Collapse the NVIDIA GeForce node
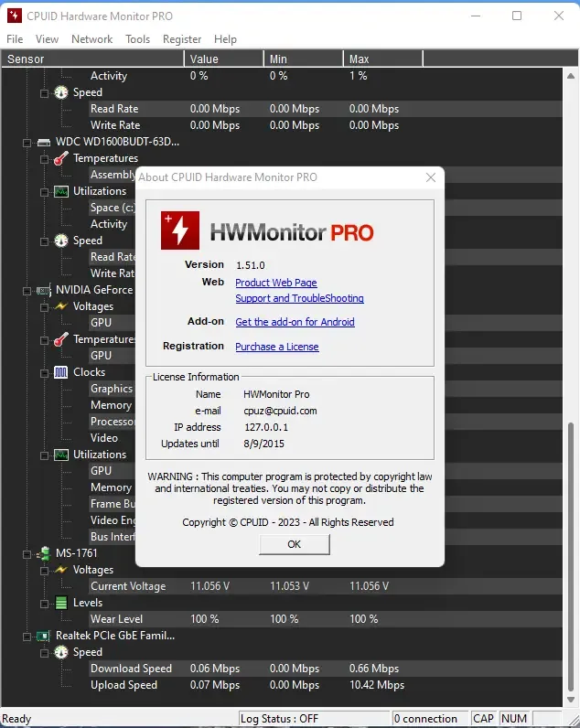This screenshot has width=580, height=728. point(27,291)
